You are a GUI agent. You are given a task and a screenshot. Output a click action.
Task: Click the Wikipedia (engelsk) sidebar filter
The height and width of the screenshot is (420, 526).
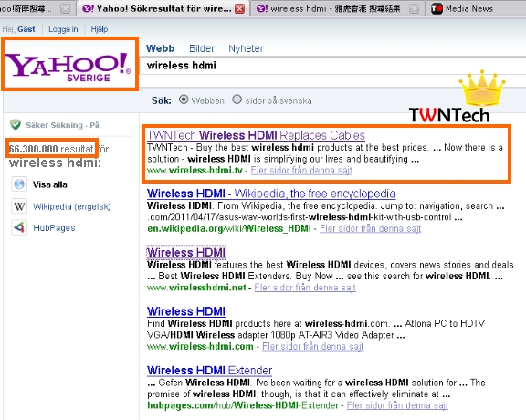point(72,206)
